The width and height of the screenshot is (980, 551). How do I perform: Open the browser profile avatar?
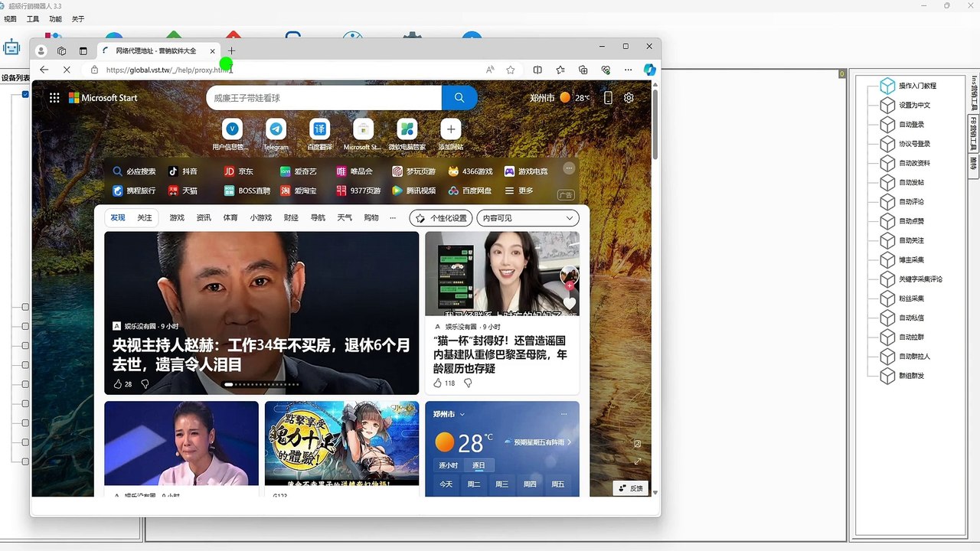pyautogui.click(x=41, y=51)
